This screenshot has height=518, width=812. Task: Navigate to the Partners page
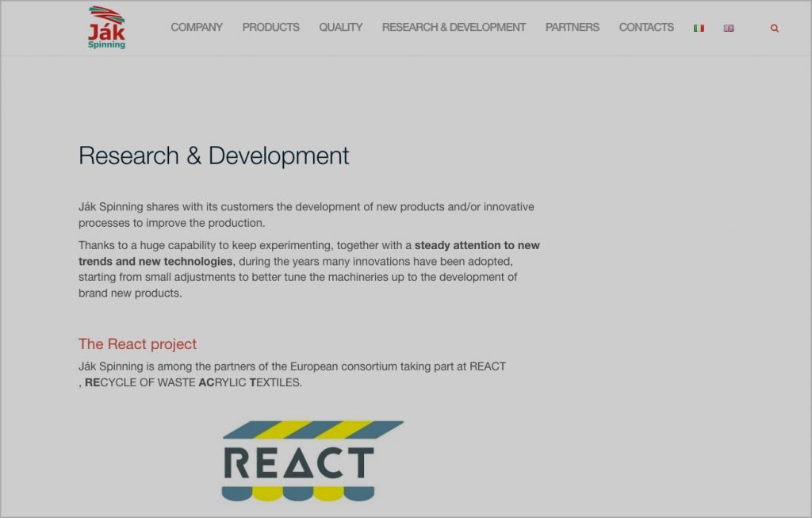573,28
